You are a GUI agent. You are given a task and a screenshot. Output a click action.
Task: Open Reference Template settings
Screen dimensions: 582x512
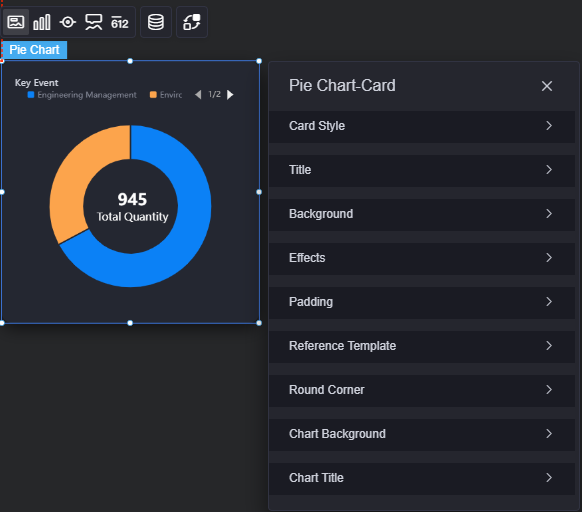pyautogui.click(x=422, y=346)
